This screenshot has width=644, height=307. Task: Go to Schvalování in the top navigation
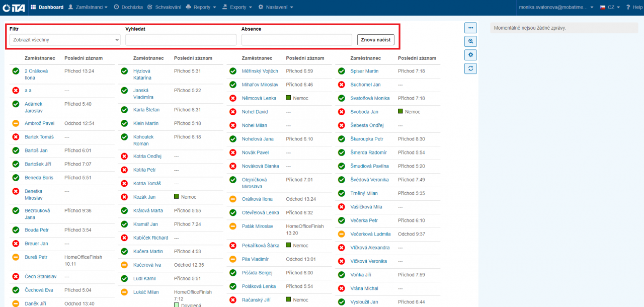click(x=165, y=7)
